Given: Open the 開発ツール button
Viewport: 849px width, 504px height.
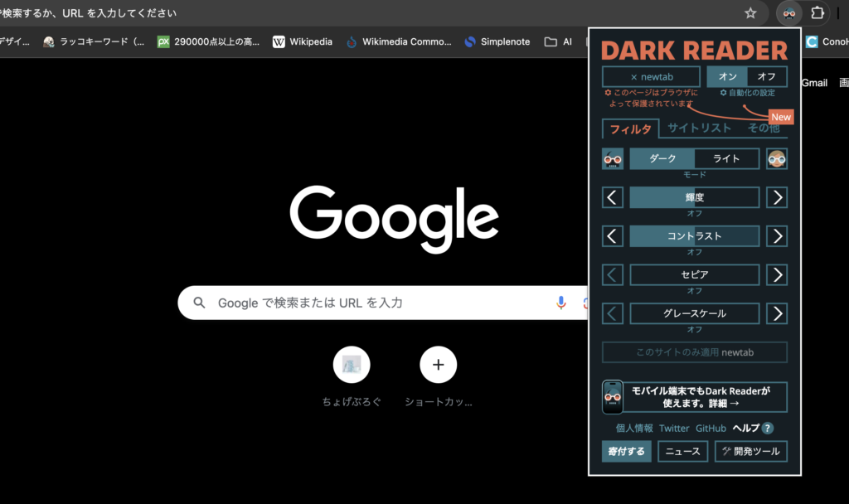Looking at the screenshot, I should coord(751,452).
